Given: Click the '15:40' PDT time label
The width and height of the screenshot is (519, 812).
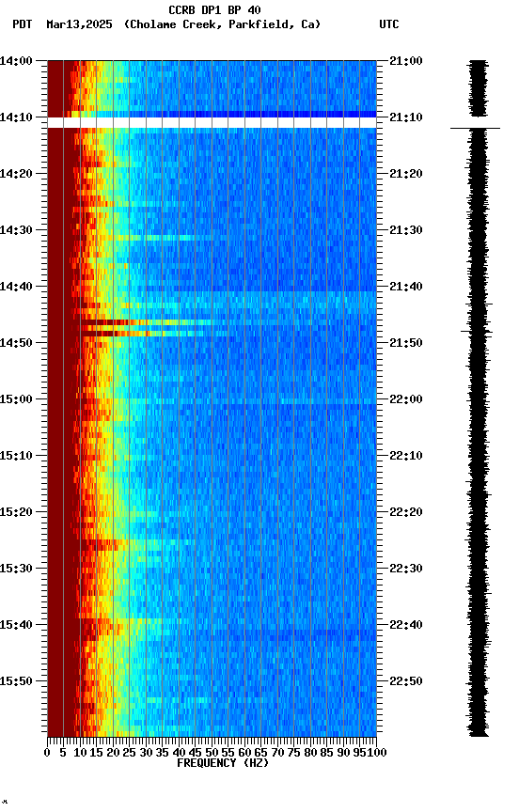Looking at the screenshot, I should (x=16, y=626).
